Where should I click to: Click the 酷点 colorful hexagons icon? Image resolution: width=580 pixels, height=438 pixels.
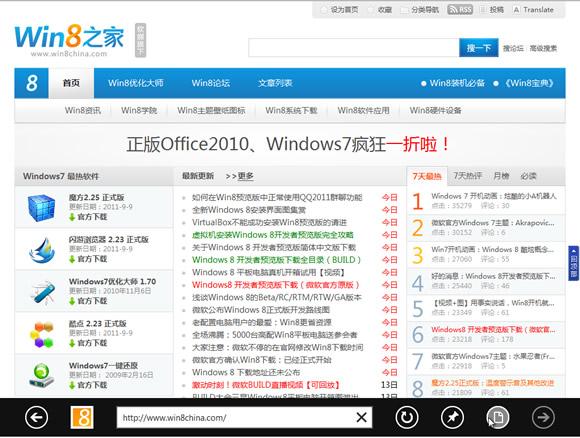(x=41, y=334)
